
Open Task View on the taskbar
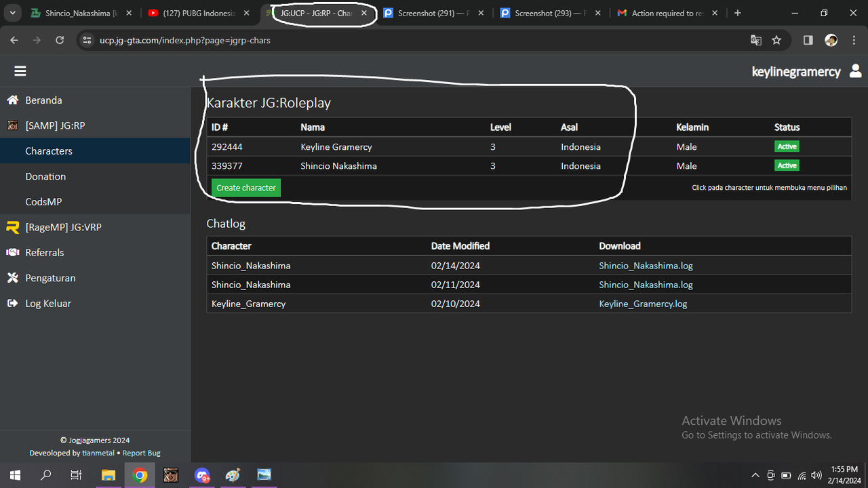77,475
